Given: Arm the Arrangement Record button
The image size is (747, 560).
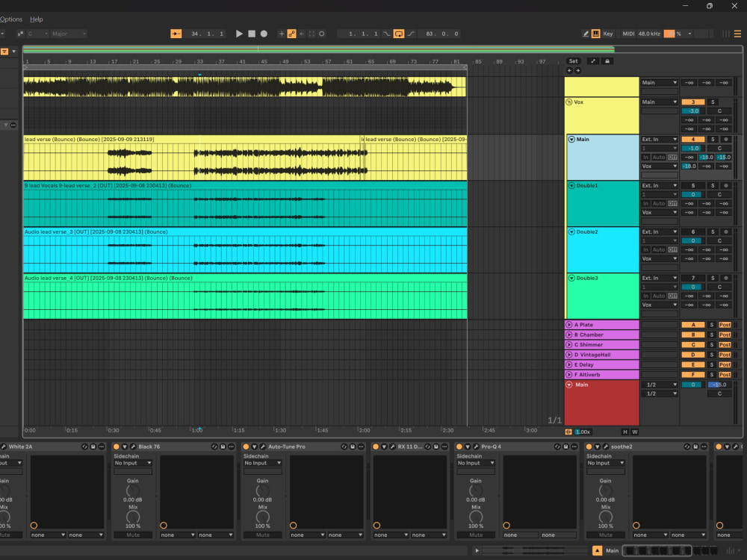Looking at the screenshot, I should coord(264,34).
